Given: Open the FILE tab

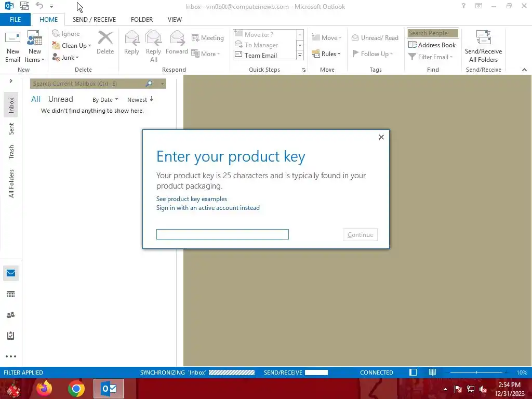Looking at the screenshot, I should tap(15, 19).
